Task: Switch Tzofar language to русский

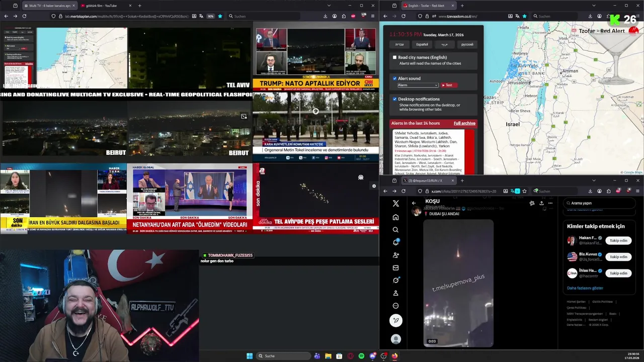Action: pyautogui.click(x=467, y=44)
